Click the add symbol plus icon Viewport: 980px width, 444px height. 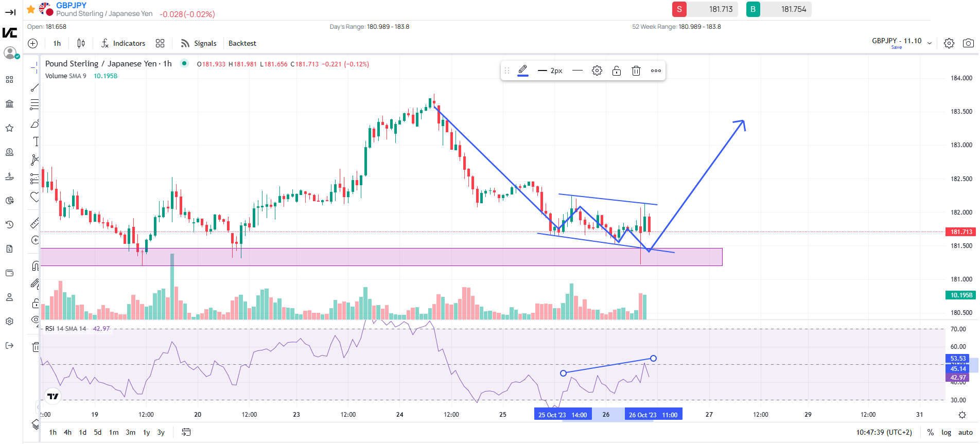pos(33,43)
